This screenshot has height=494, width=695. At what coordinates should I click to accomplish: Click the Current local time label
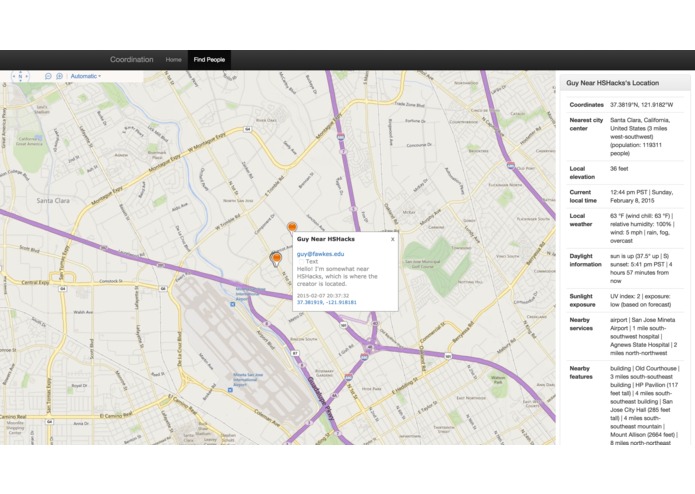pos(583,196)
